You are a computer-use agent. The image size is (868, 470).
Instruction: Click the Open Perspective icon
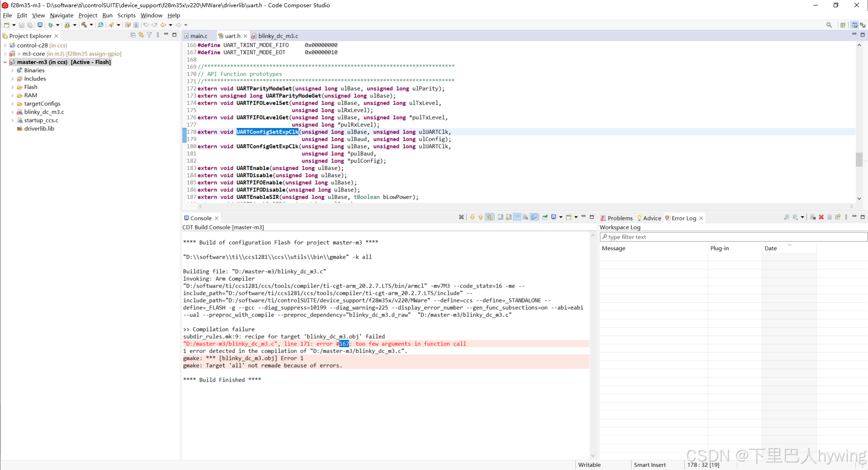pos(843,25)
